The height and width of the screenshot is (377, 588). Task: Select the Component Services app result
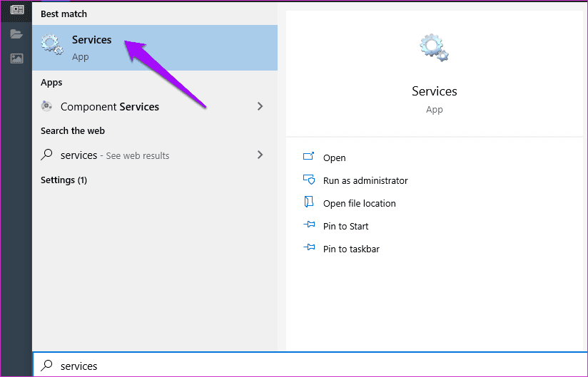tap(155, 107)
